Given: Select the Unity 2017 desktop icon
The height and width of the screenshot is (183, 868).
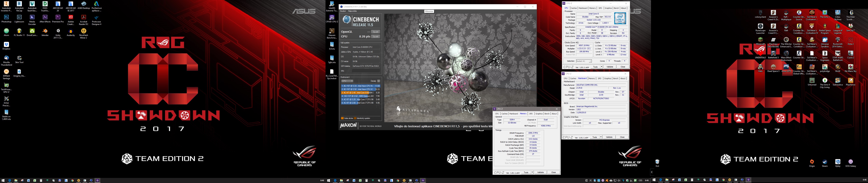Looking at the screenshot, I should pyautogui.click(x=58, y=34).
